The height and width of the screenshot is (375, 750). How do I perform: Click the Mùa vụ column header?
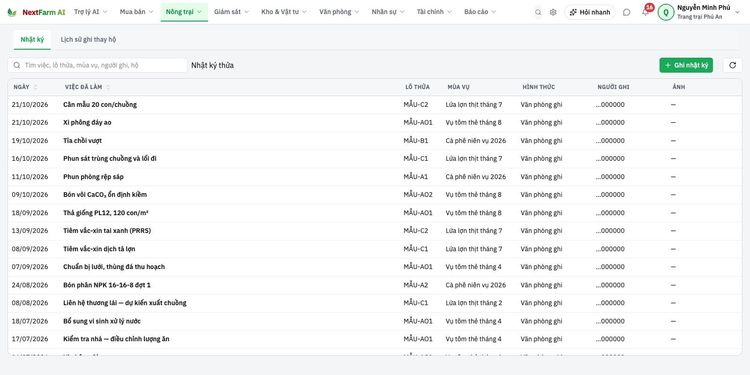459,87
